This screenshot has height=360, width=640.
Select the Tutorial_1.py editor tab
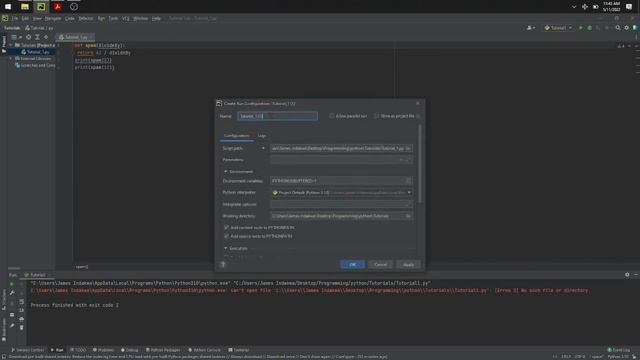(x=76, y=37)
